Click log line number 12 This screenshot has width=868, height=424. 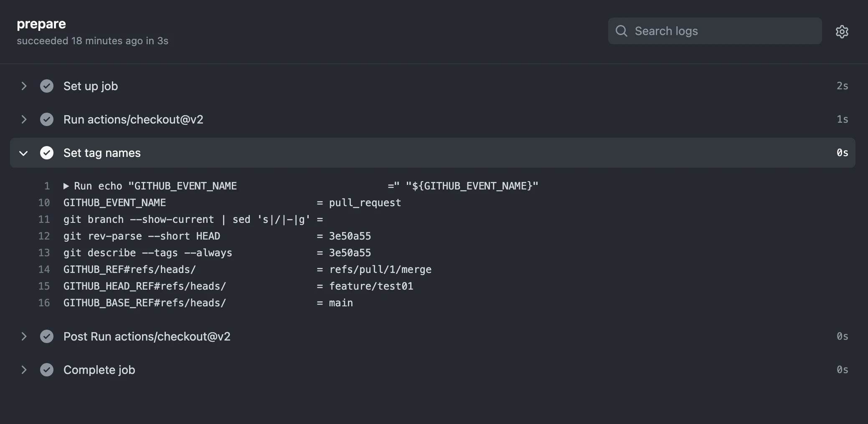click(x=44, y=236)
